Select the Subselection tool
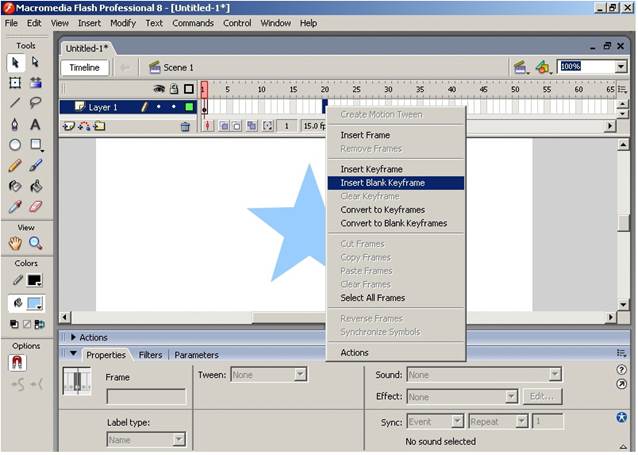 (x=35, y=62)
